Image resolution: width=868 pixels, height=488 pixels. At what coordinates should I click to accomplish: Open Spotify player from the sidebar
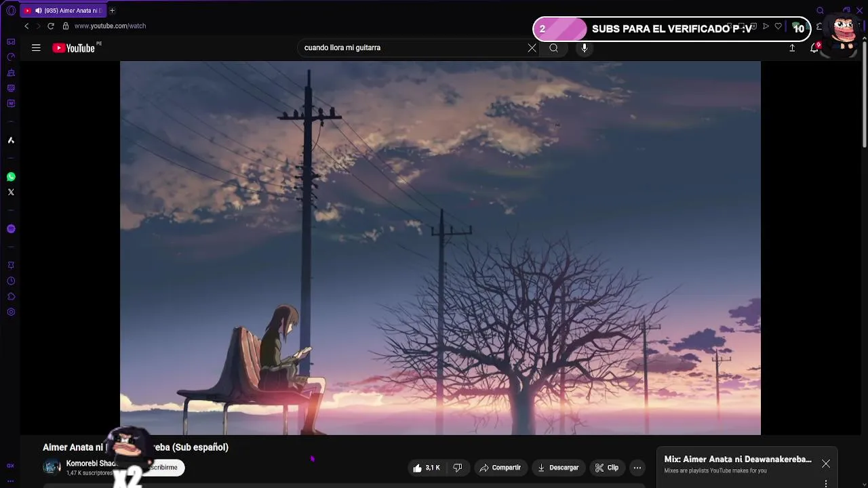click(x=11, y=229)
